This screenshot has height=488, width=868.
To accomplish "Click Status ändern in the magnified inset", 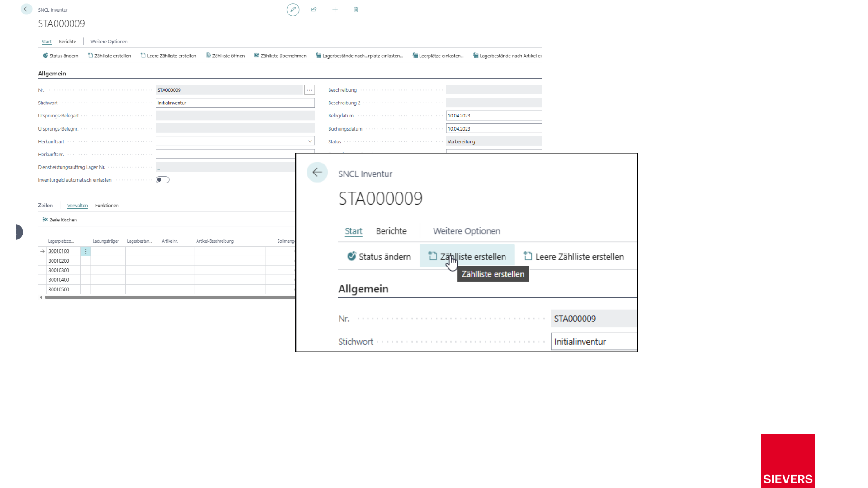I will (379, 257).
